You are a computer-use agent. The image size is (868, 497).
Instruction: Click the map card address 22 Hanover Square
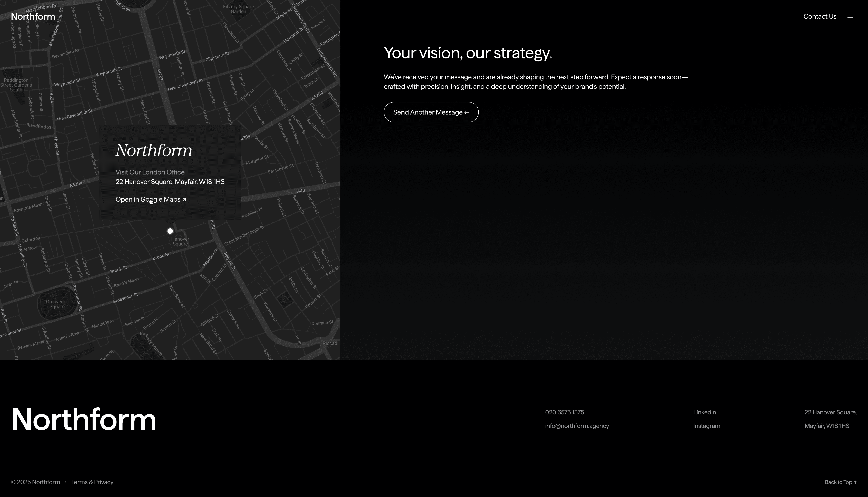[x=170, y=182]
